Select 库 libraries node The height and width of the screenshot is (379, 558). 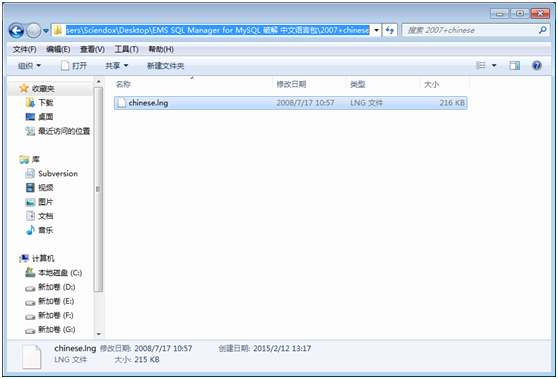point(36,159)
